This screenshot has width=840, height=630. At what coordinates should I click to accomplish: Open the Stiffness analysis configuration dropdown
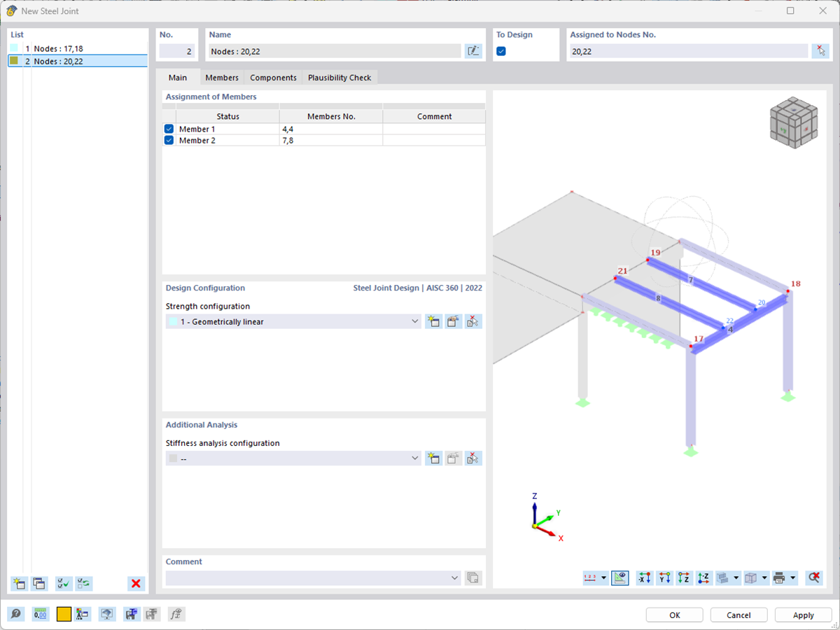click(x=415, y=458)
